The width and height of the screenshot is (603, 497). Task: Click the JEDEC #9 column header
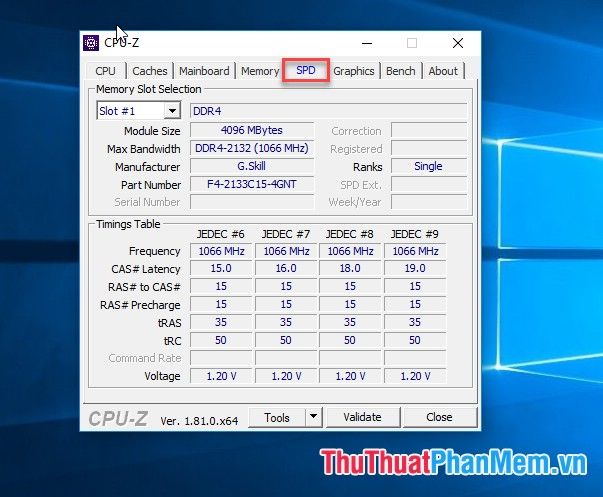[x=415, y=234]
